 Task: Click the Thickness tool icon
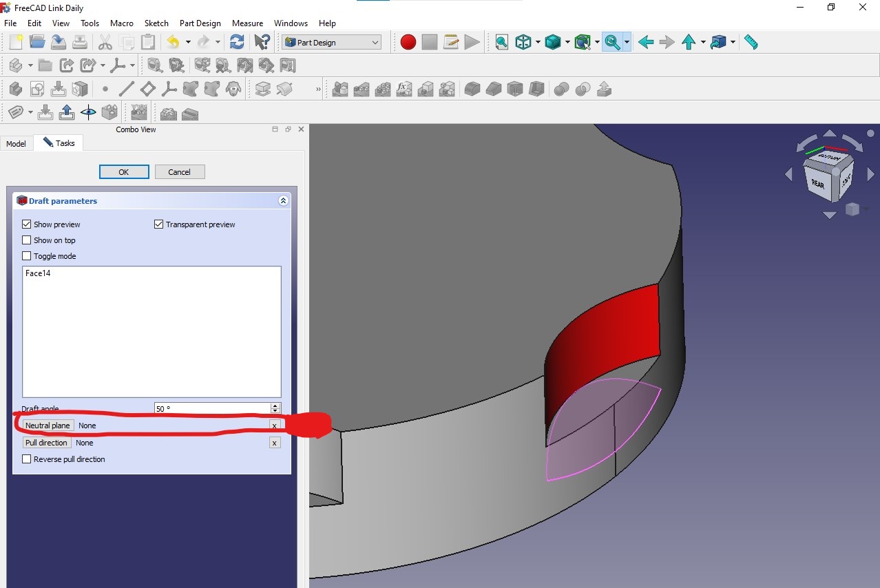(536, 89)
